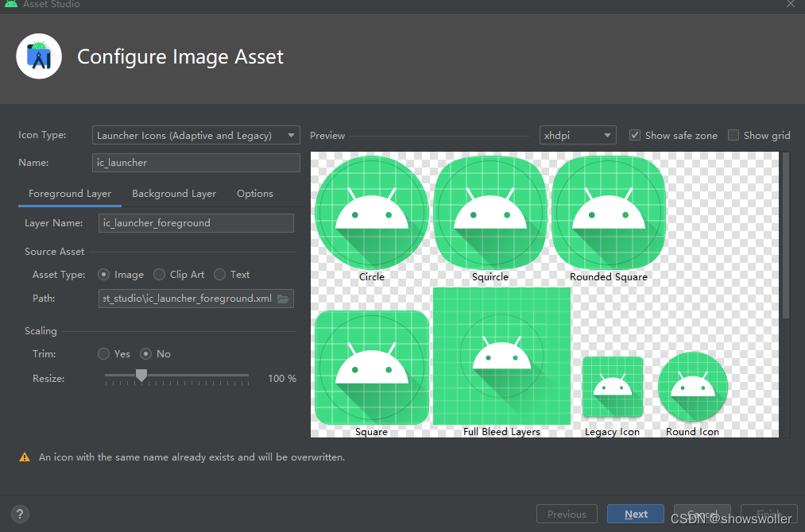The width and height of the screenshot is (805, 532).
Task: Select the Clip Art asset type radio
Action: pos(159,275)
